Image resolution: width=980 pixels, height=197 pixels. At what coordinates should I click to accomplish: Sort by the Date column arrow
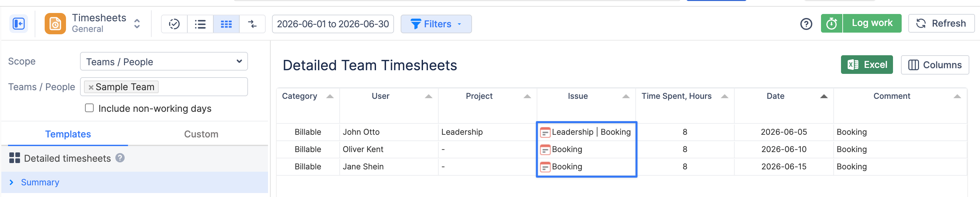(824, 97)
